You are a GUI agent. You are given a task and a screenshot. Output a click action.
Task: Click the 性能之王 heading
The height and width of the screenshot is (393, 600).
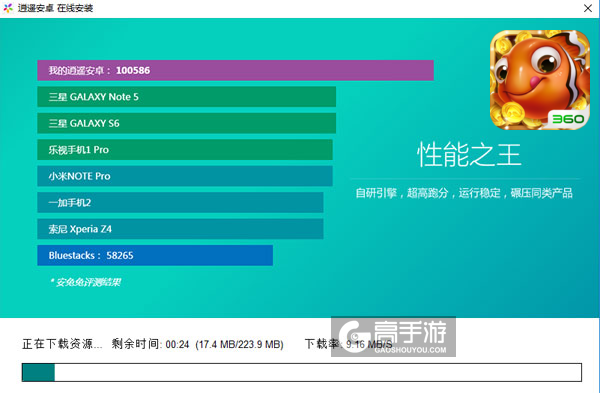(x=469, y=155)
